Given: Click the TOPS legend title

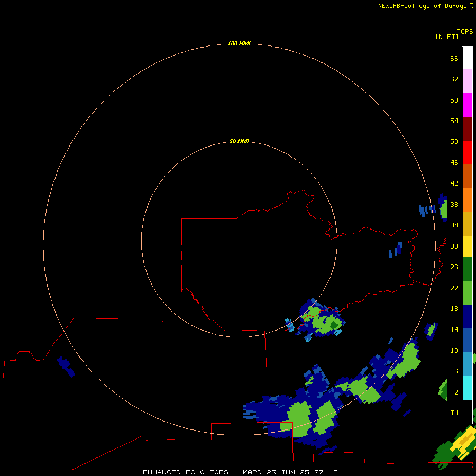Looking at the screenshot, I should point(465,32).
